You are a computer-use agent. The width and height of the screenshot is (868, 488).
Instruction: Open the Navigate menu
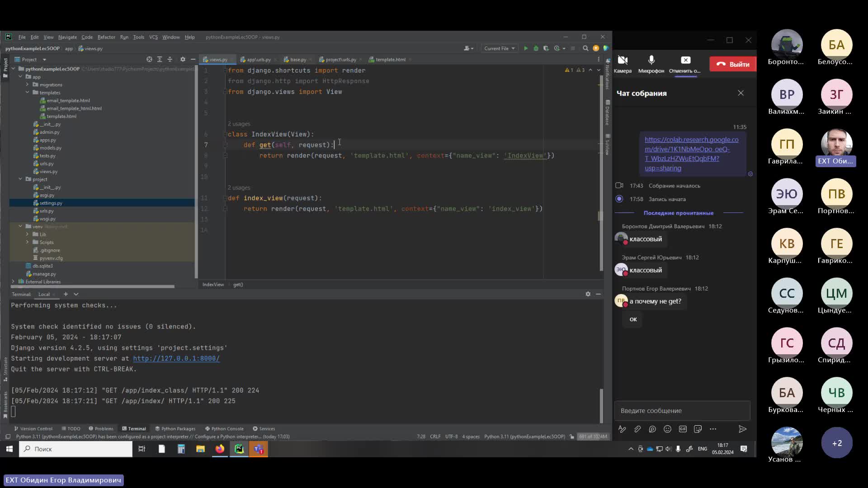67,37
